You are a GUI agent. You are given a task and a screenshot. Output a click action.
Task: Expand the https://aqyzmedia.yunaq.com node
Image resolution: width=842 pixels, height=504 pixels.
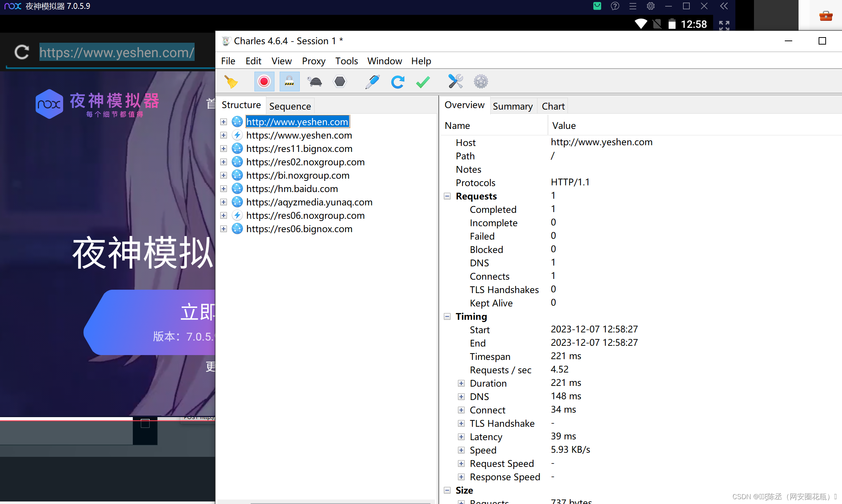pos(224,202)
